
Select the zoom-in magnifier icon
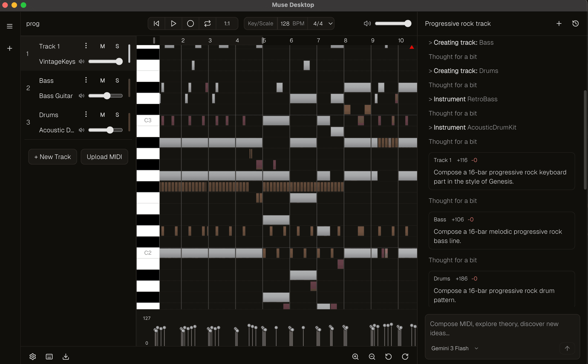click(355, 357)
